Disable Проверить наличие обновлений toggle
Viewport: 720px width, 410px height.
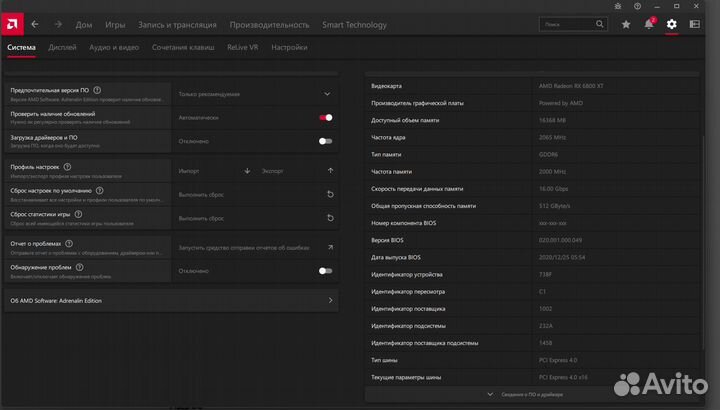325,117
